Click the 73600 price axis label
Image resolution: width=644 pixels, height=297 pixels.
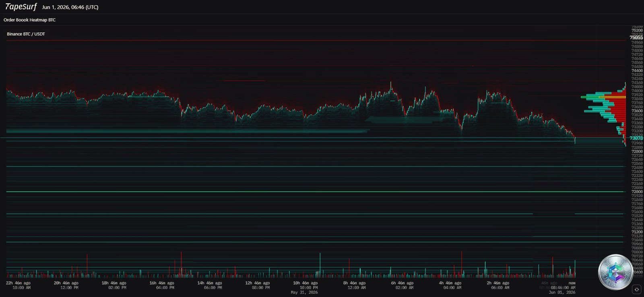(637, 111)
